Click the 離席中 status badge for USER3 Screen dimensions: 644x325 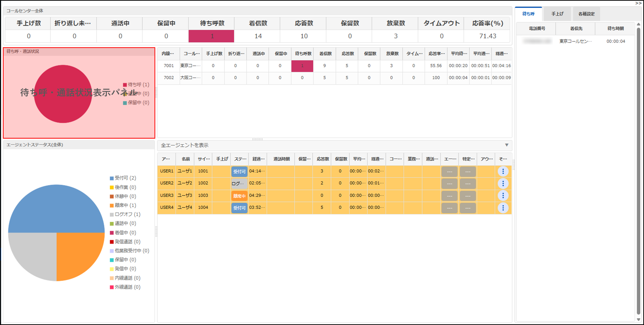click(239, 196)
